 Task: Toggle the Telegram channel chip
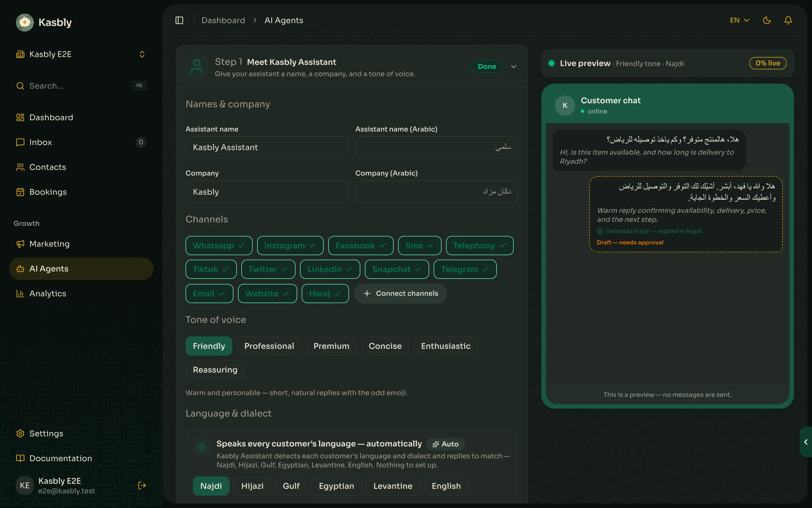click(x=465, y=269)
